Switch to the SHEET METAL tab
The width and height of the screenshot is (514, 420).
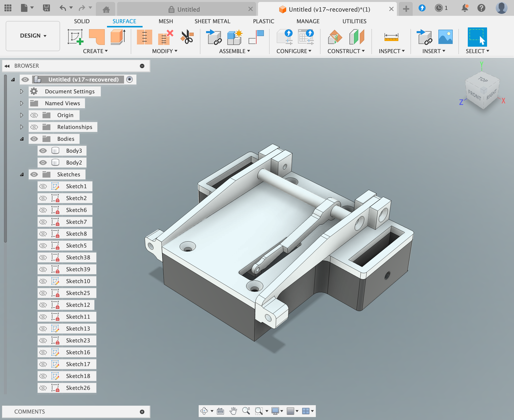[x=212, y=21]
